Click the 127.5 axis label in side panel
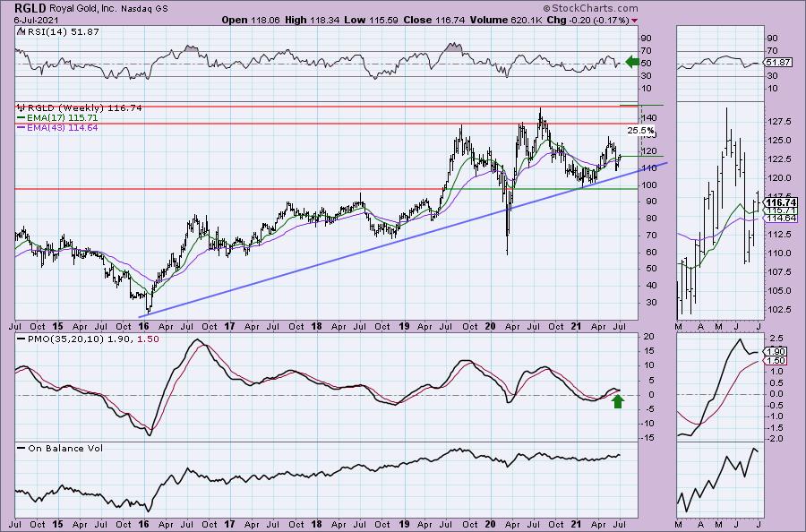Screen dimensions: 806x532 (x=780, y=122)
